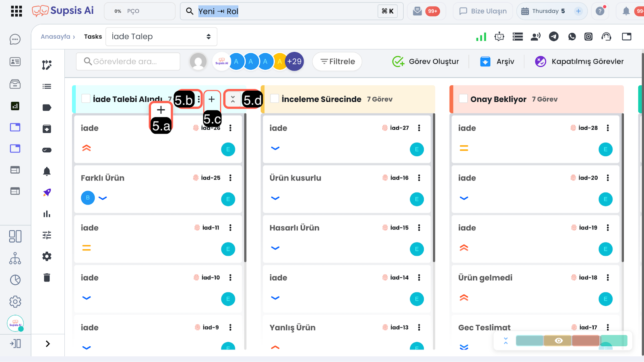Expand the sidebar with bottom chevron arrow
The height and width of the screenshot is (362, 644).
[47, 343]
